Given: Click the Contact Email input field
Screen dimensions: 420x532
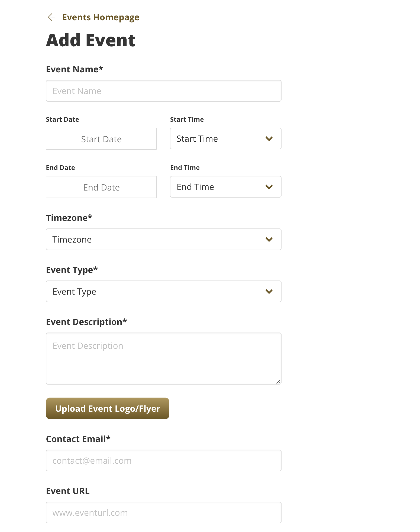Looking at the screenshot, I should 163,460.
